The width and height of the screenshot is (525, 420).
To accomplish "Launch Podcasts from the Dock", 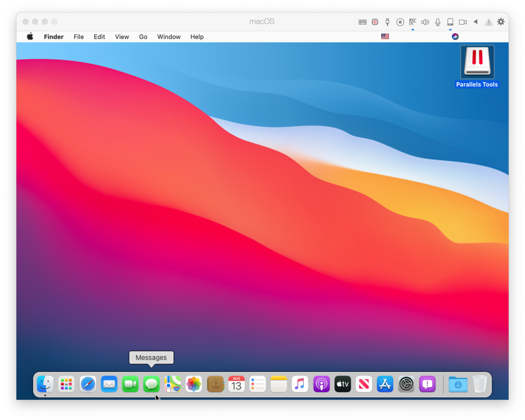I will [321, 384].
